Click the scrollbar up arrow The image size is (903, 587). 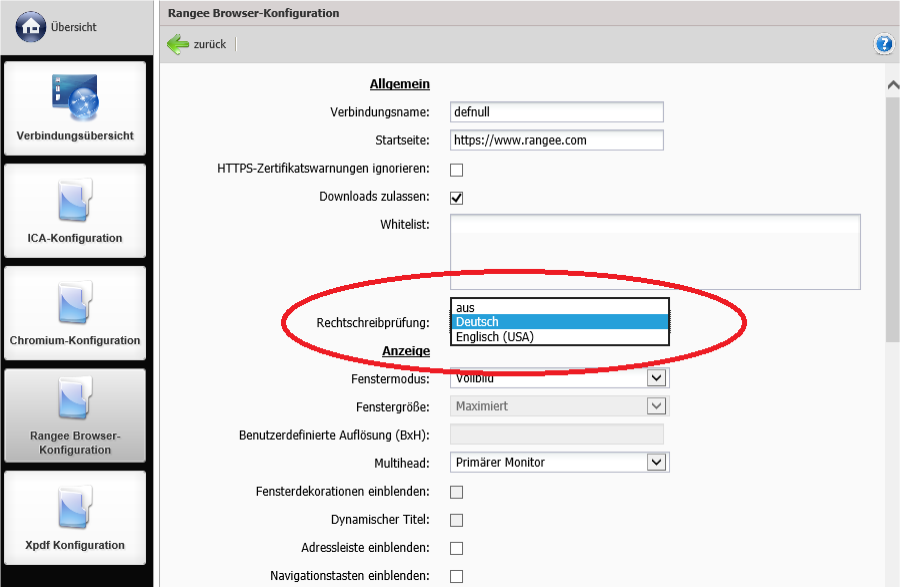click(x=894, y=86)
